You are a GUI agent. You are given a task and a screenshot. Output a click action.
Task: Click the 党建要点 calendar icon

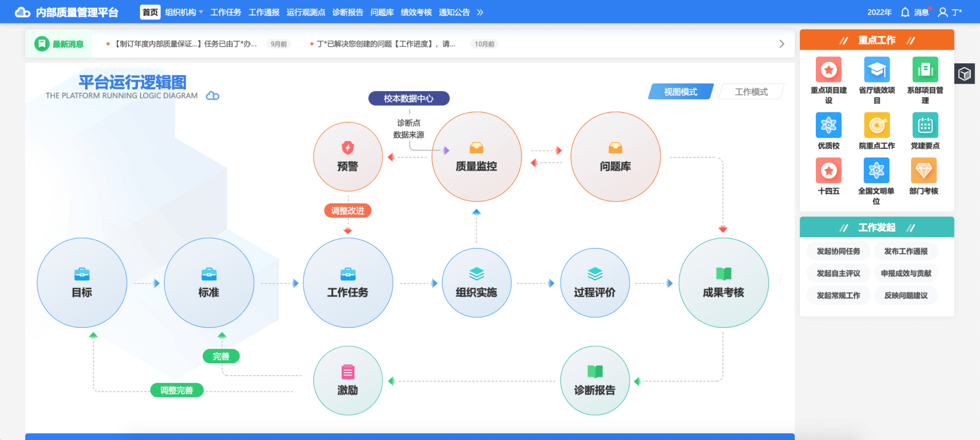pos(925,125)
